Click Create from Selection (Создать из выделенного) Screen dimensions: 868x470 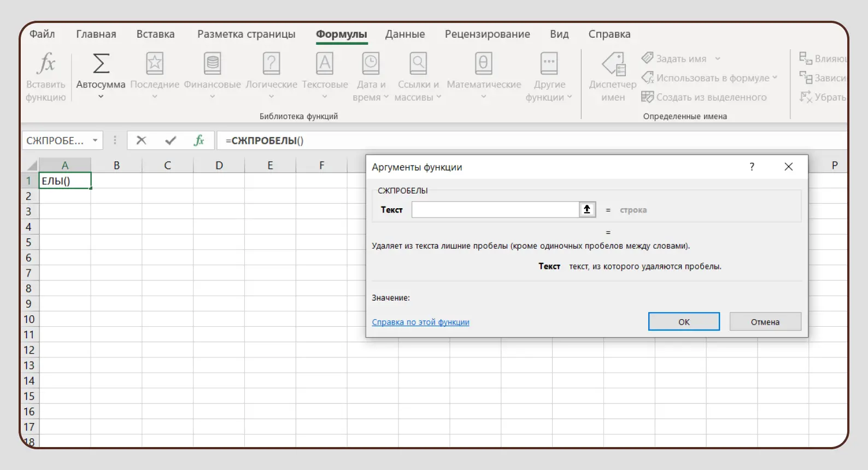(x=704, y=97)
